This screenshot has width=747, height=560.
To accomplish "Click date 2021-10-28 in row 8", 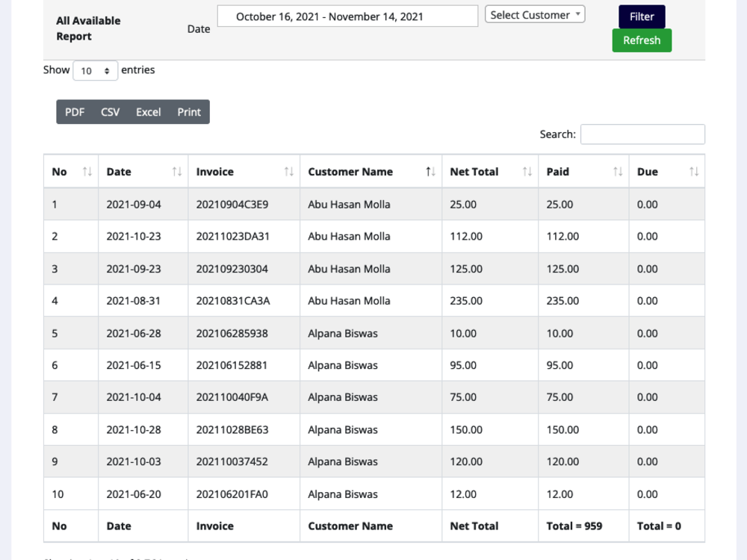I will coord(134,429).
